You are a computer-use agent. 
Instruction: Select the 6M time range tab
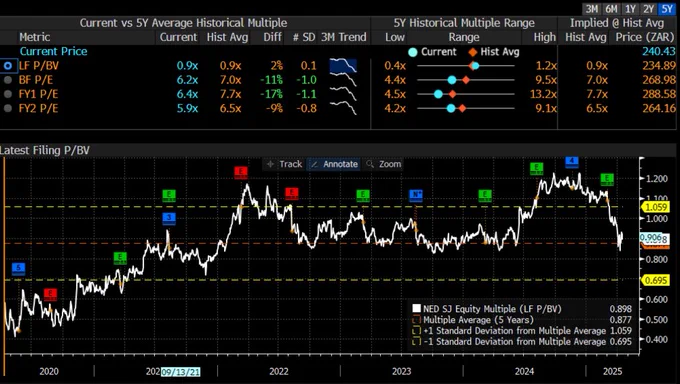click(x=611, y=9)
